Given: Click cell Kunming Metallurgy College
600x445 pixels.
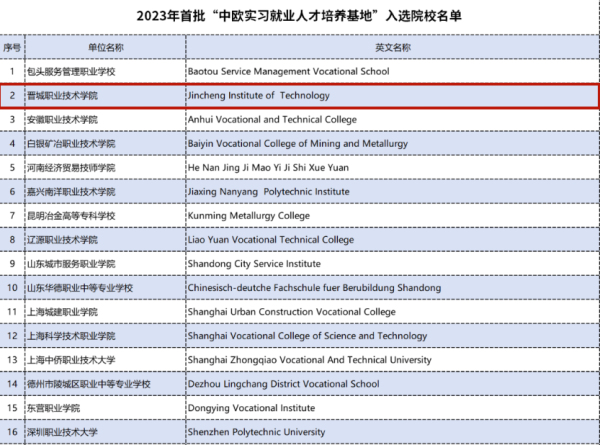Looking at the screenshot, I should pyautogui.click(x=393, y=216).
